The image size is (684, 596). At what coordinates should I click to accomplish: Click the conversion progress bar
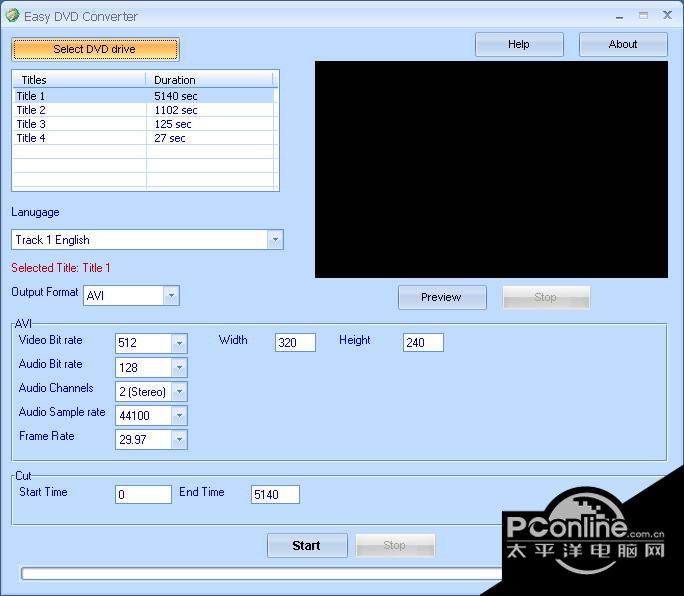(262, 573)
